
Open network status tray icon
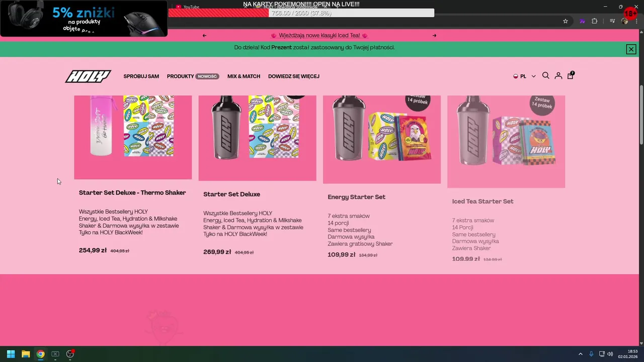602,354
